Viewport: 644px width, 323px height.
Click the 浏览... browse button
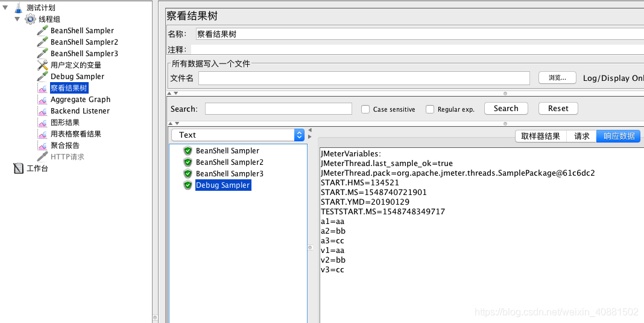pos(557,78)
